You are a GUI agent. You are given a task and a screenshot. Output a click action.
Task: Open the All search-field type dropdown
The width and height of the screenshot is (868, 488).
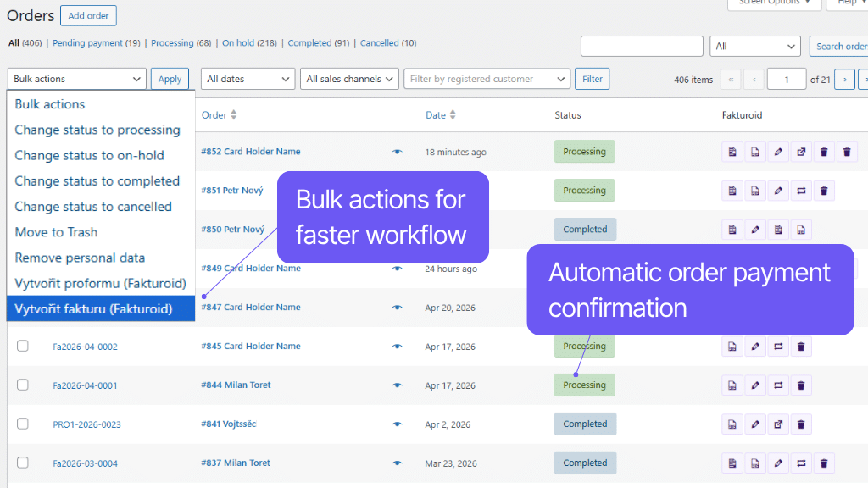[755, 47]
